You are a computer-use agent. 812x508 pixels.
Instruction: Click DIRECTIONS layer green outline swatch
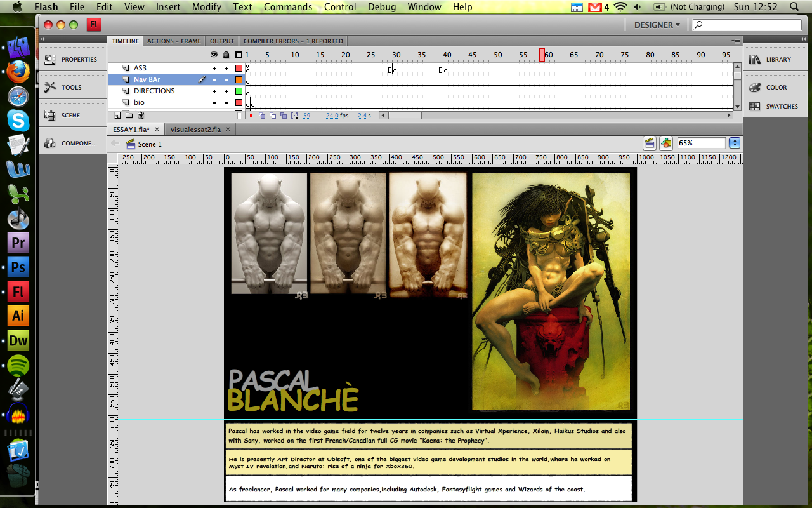point(239,91)
